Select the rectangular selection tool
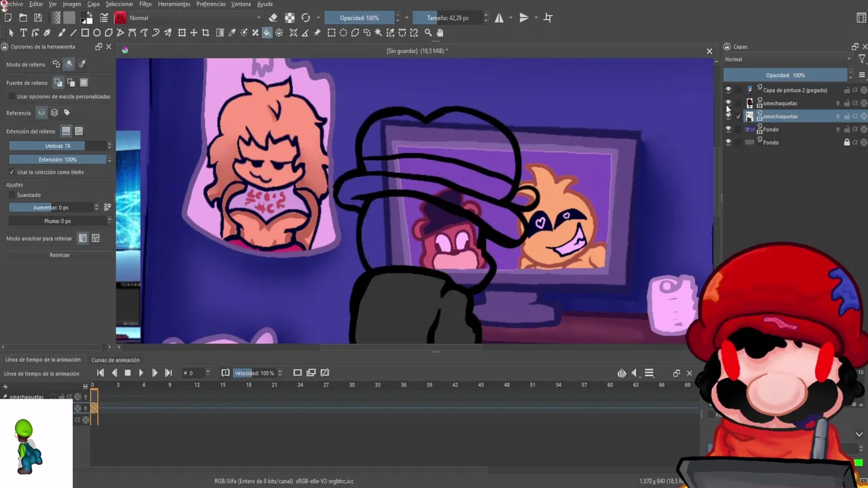The image size is (868, 488). click(331, 33)
